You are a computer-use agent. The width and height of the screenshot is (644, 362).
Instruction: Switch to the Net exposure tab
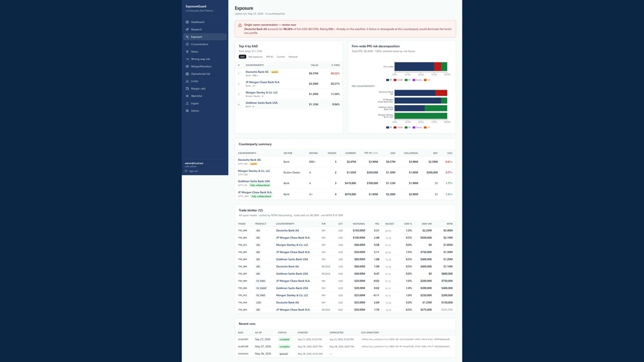point(256,57)
